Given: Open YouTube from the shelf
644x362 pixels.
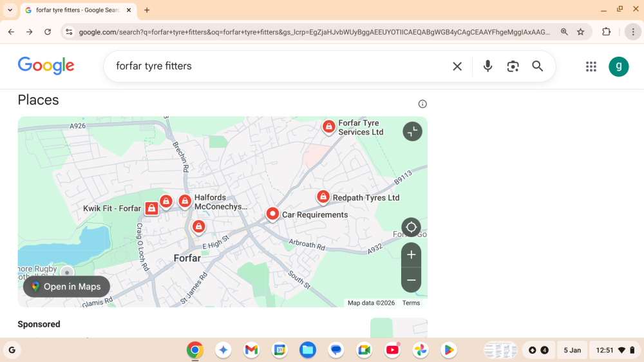Looking at the screenshot, I should point(392,350).
